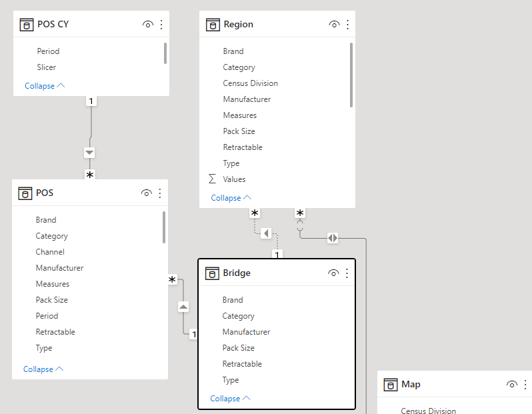Click the Bridge table icon

(212, 273)
